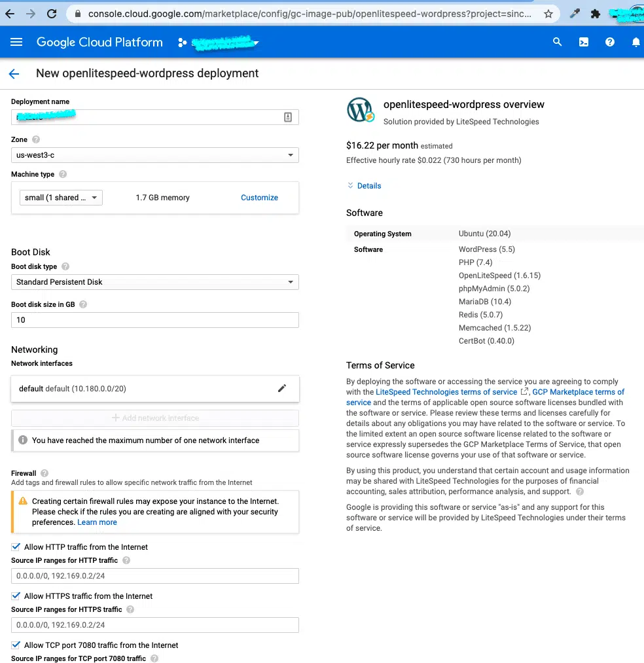Reload the page with the refresh icon
The height and width of the screenshot is (663, 644).
pyautogui.click(x=52, y=14)
